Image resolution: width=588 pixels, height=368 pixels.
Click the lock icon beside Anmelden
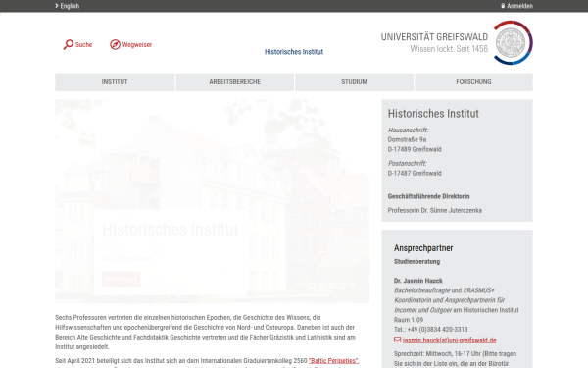point(503,6)
